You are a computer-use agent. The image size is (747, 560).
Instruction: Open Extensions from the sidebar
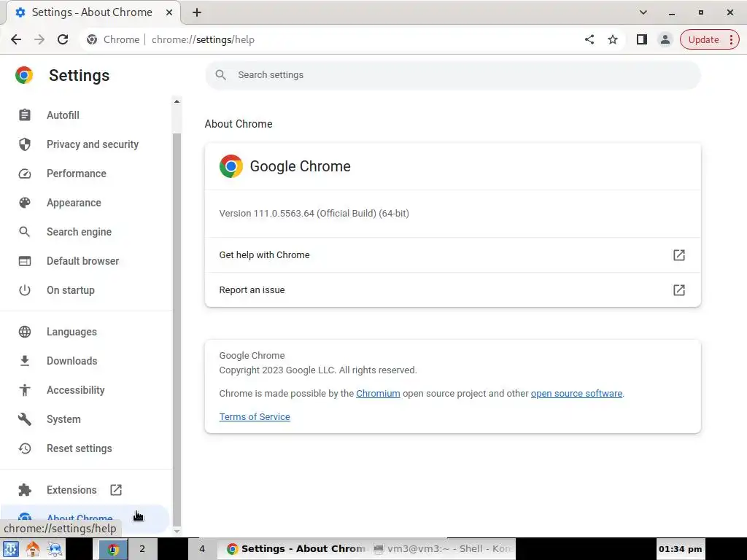(71, 490)
